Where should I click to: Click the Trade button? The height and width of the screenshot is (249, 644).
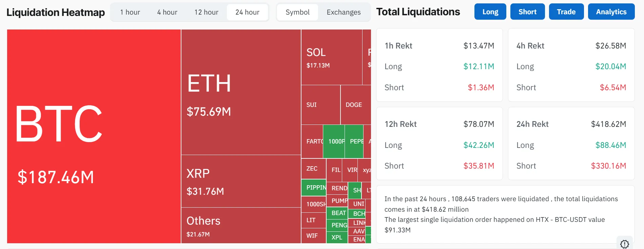[x=566, y=11]
